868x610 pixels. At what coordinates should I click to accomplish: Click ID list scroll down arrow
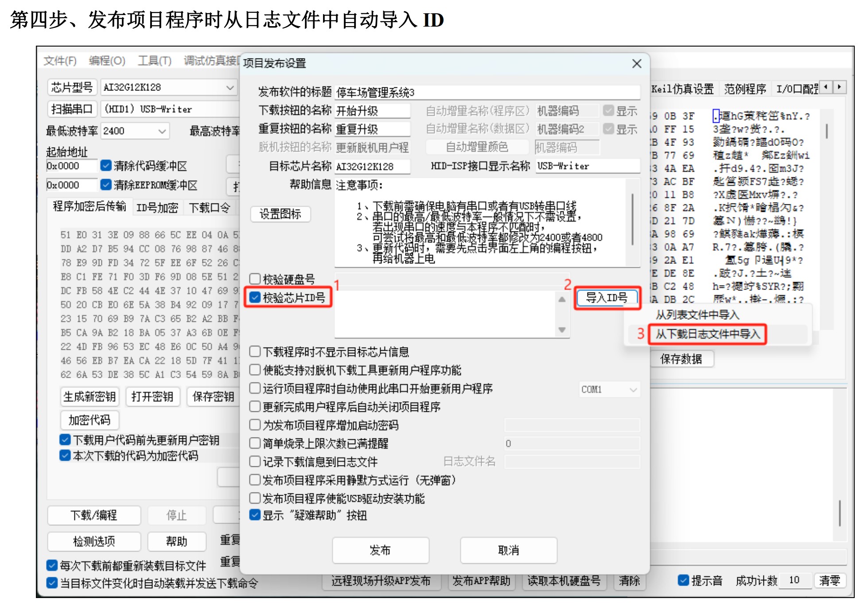[562, 330]
